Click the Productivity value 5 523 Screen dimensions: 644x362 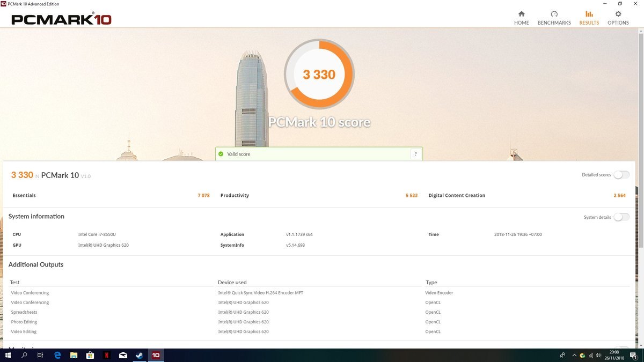(x=412, y=196)
